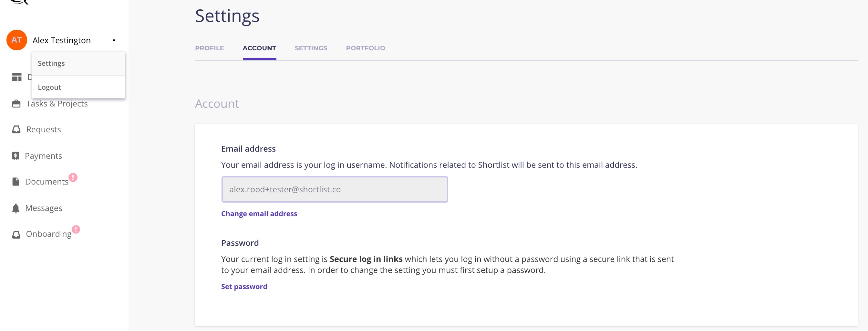Viewport: 868px width, 331px height.
Task: Click the Payments dollar receipt icon
Action: click(15, 155)
